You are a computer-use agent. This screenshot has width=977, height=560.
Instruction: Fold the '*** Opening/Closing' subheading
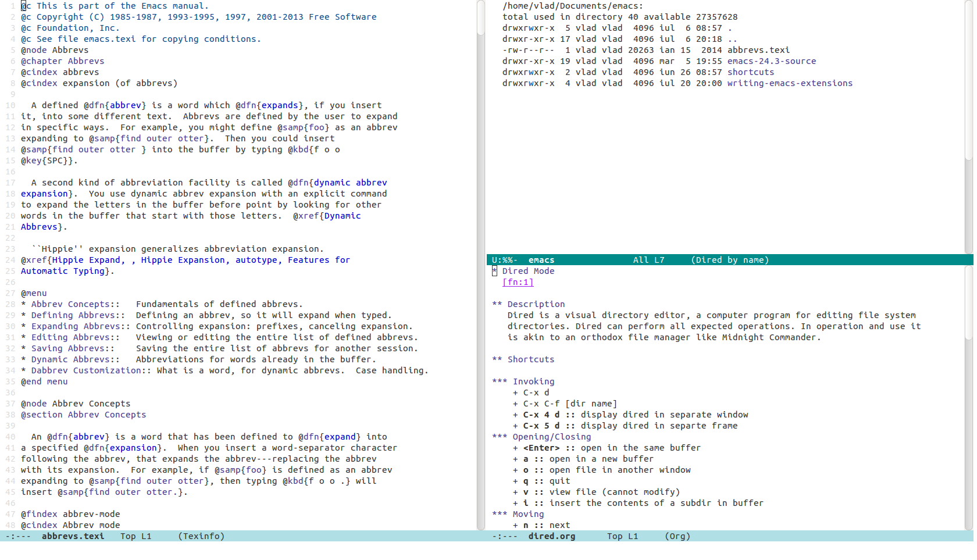click(x=541, y=437)
